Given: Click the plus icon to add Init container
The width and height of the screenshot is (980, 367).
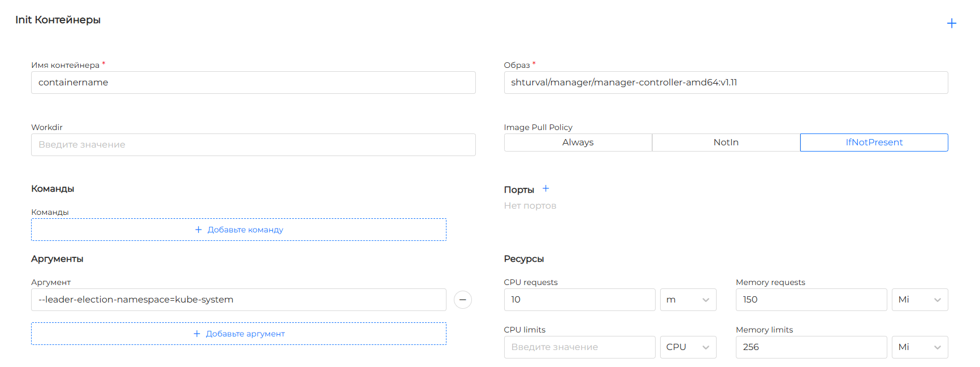Looking at the screenshot, I should (951, 23).
